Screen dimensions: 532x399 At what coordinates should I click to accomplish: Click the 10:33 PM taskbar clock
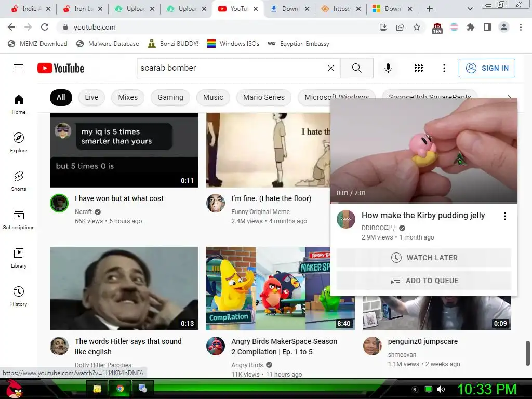(487, 389)
